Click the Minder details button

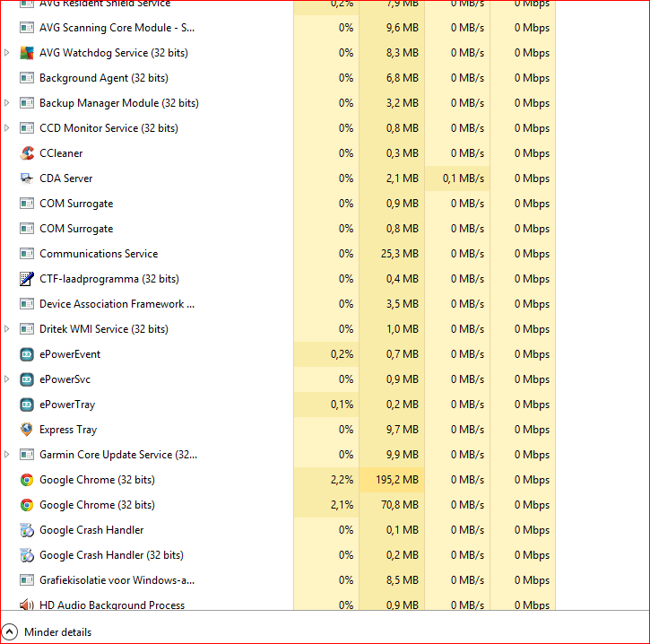coord(57,632)
